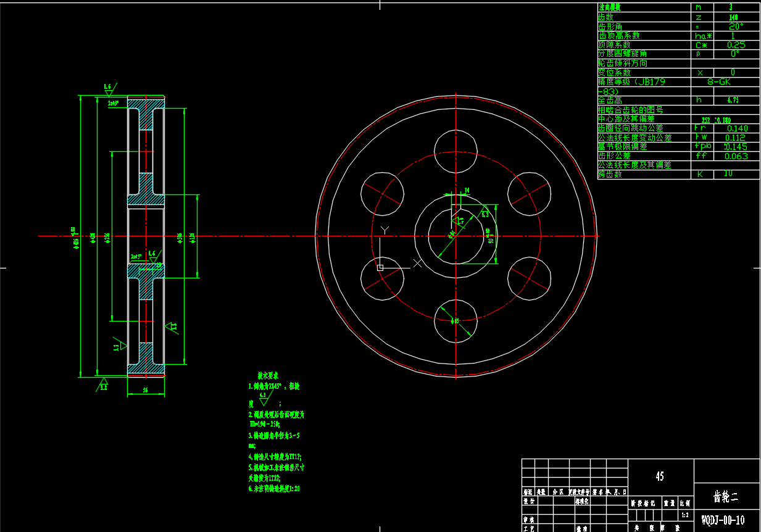Click the 3.2 roughness symbol below section view
This screenshot has height=532, width=761.
click(x=103, y=384)
